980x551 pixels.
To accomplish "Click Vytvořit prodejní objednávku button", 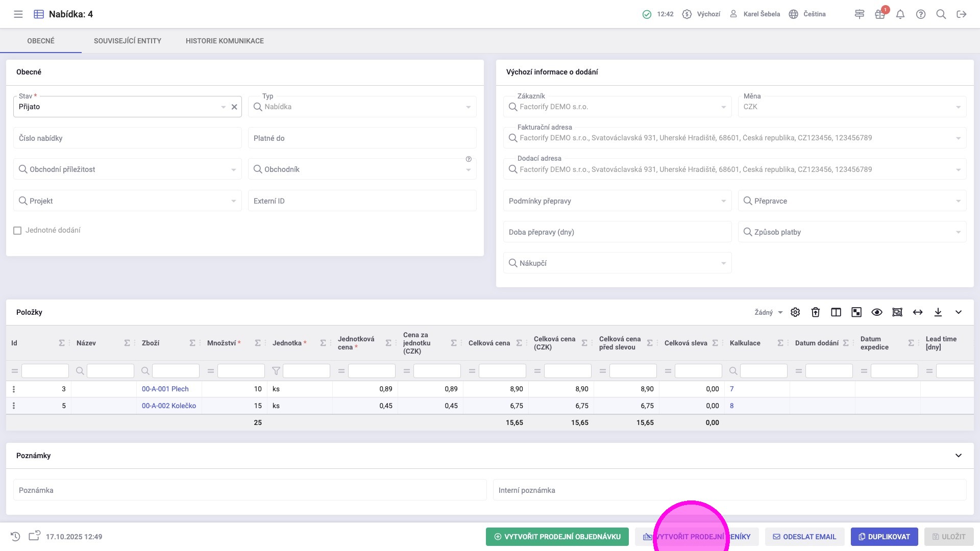I will click(x=557, y=537).
